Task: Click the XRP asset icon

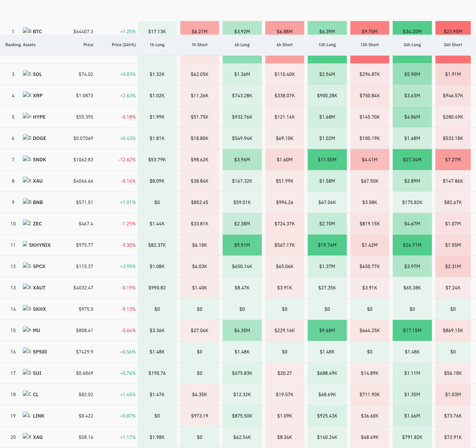Action: click(x=27, y=94)
